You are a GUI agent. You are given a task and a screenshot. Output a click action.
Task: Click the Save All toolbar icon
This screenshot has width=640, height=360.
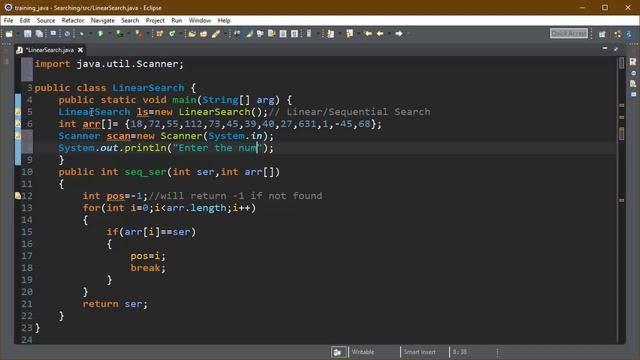tap(39, 33)
